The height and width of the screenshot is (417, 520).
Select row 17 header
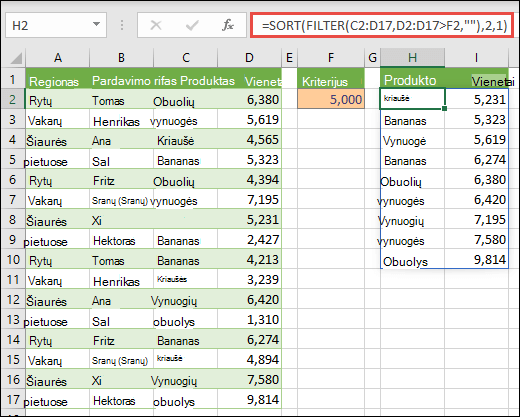13,399
